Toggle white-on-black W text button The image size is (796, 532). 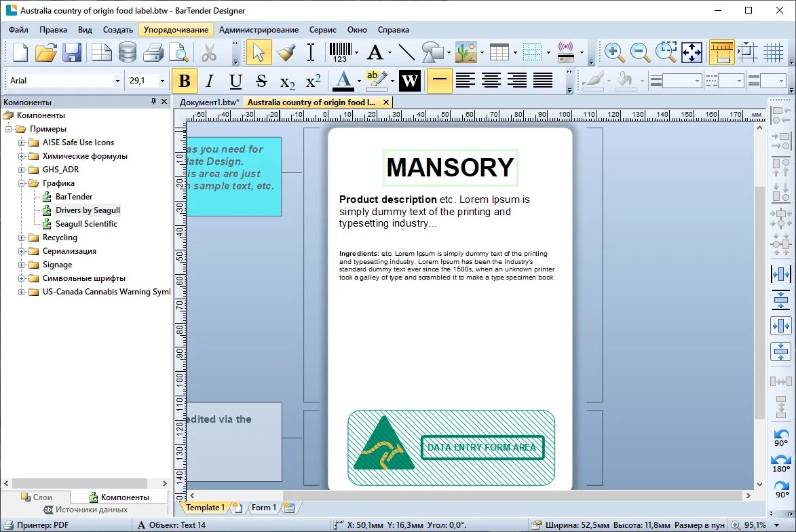tap(410, 81)
